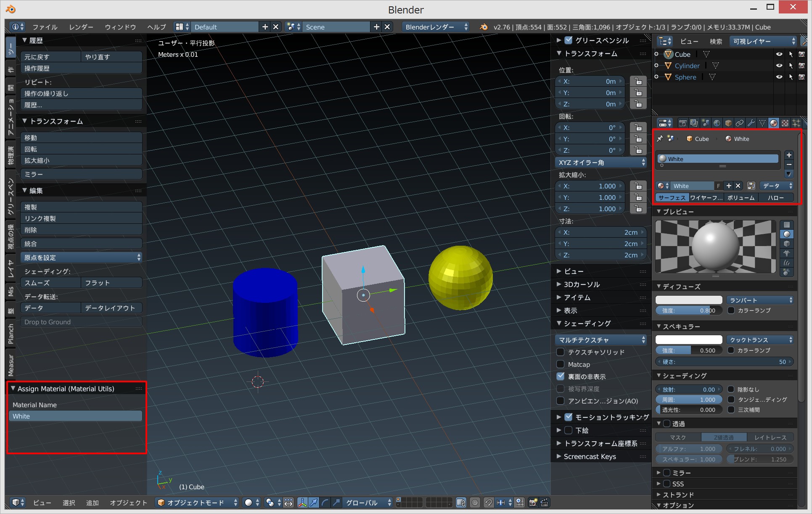Open the Particles properties tab (sparkles icon)
812x514 pixels.
point(796,123)
